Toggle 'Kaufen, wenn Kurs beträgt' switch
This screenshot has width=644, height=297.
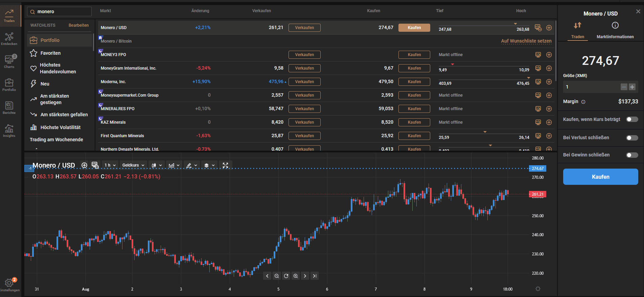[x=632, y=119]
